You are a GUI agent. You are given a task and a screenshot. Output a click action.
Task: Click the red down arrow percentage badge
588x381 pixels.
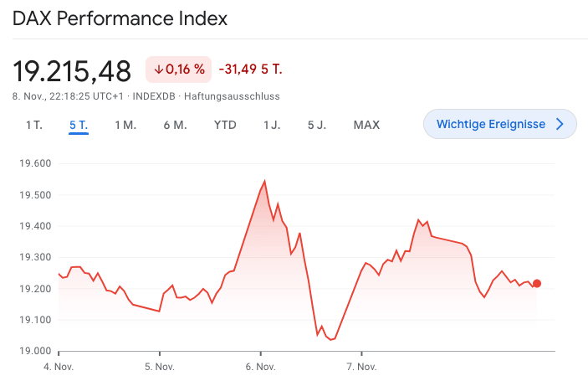pos(179,70)
